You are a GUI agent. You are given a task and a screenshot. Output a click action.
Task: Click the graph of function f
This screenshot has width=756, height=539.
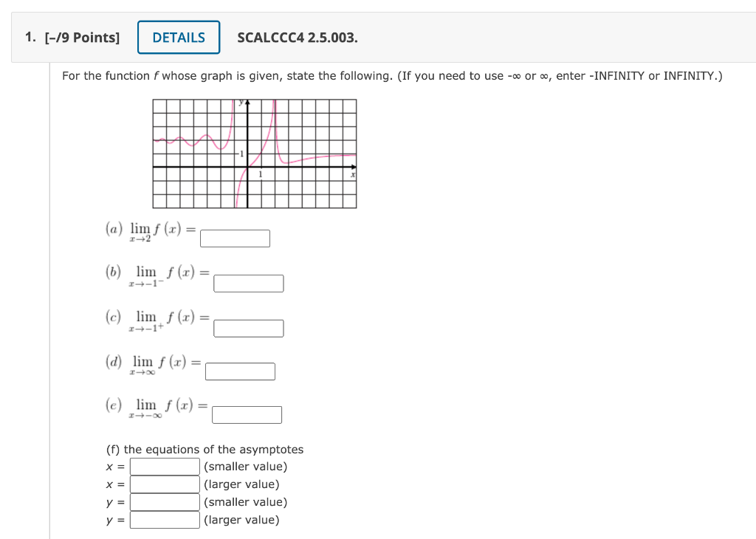[x=254, y=154]
